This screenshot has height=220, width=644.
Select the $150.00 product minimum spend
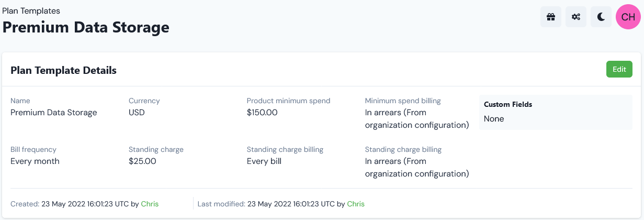(x=262, y=112)
